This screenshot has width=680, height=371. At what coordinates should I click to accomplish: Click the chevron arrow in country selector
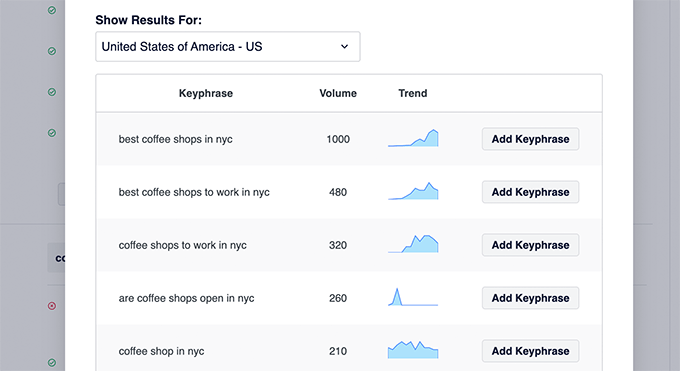(344, 46)
